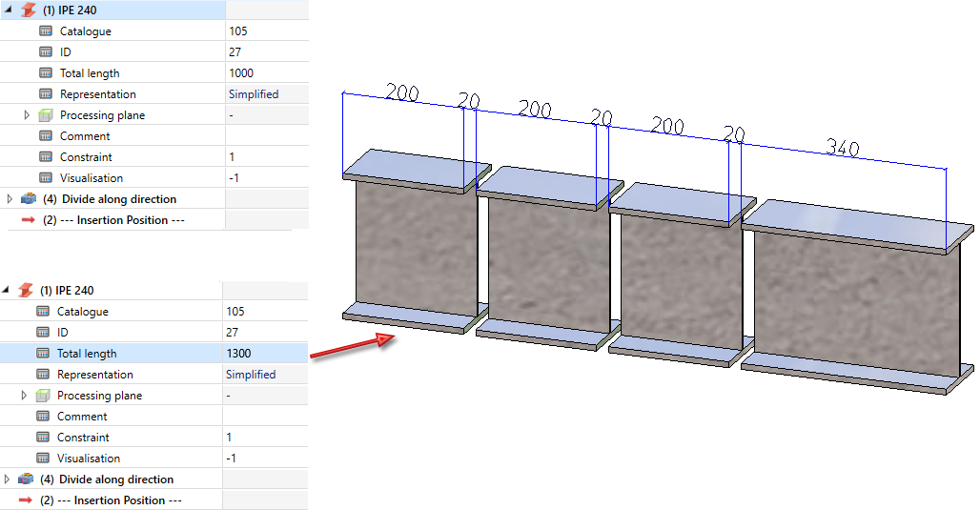Click the 340 dimension label

coord(843,148)
